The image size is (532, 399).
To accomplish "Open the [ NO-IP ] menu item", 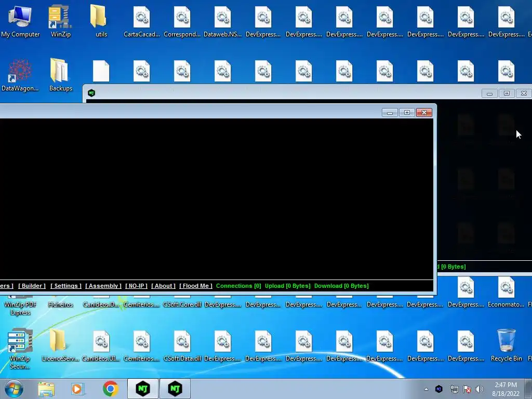I will tap(136, 286).
